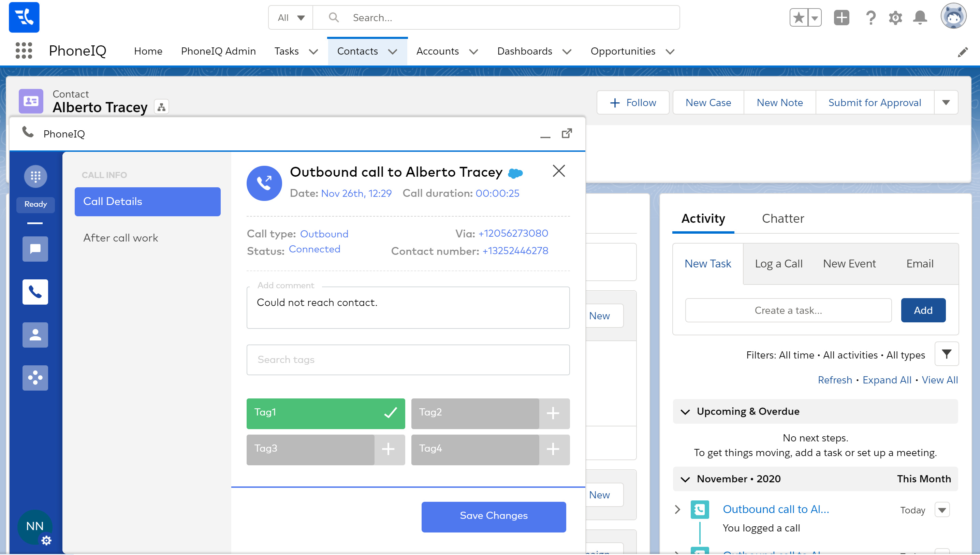Add Tag2 to the call
980x555 pixels.
[553, 413]
